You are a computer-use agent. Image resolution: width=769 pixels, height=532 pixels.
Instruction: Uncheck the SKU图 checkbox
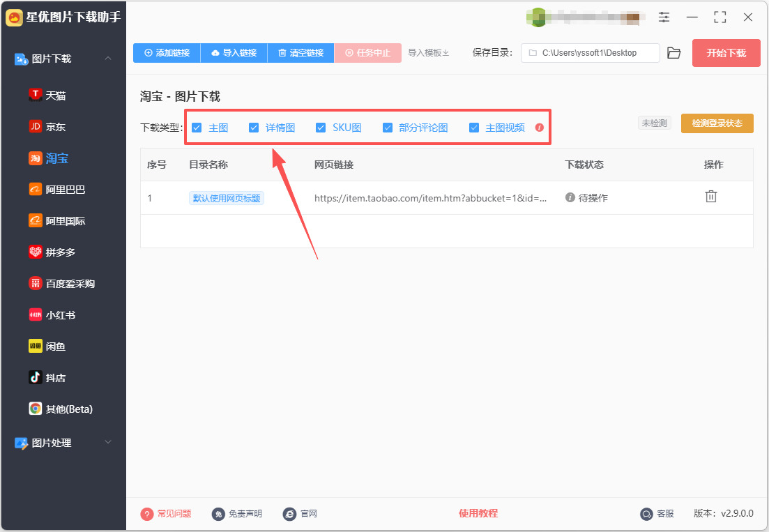coord(321,128)
